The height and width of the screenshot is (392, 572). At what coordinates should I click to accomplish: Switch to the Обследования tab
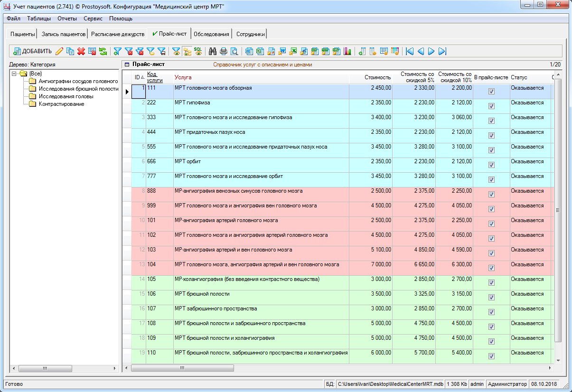(x=212, y=34)
